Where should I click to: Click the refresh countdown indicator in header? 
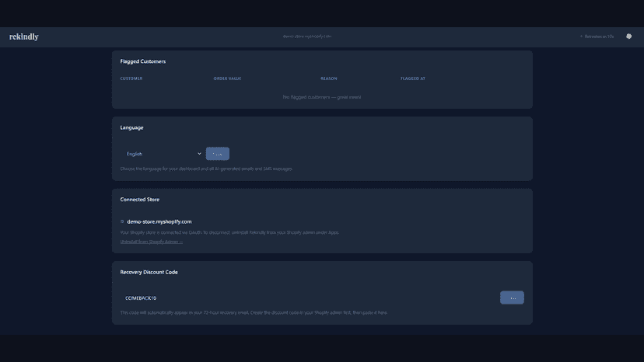597,37
